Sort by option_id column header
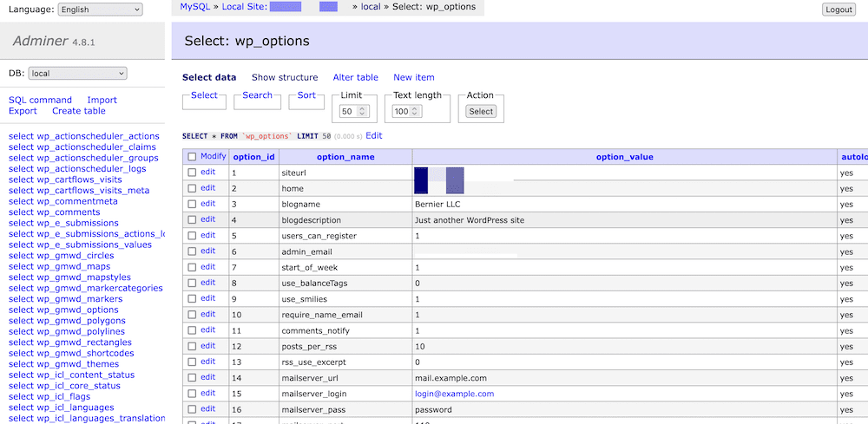This screenshot has width=868, height=424. point(254,157)
